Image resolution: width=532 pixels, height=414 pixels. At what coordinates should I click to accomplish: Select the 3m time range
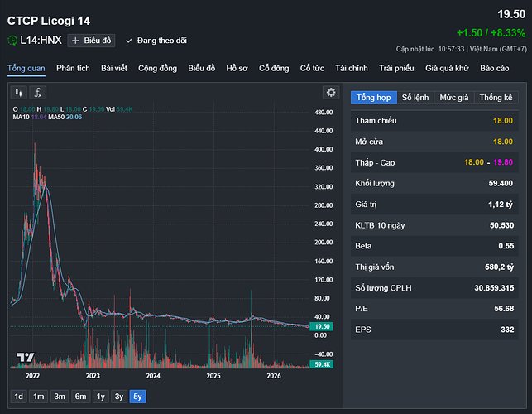point(60,397)
